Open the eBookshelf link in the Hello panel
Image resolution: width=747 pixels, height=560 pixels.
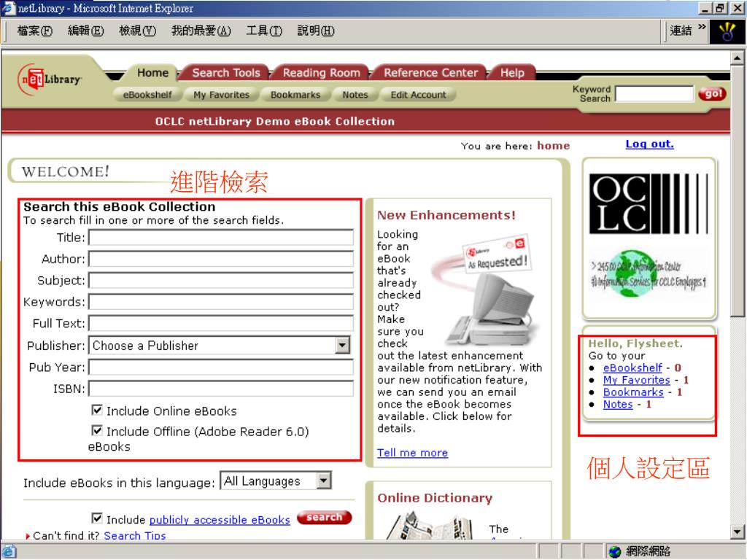632,367
